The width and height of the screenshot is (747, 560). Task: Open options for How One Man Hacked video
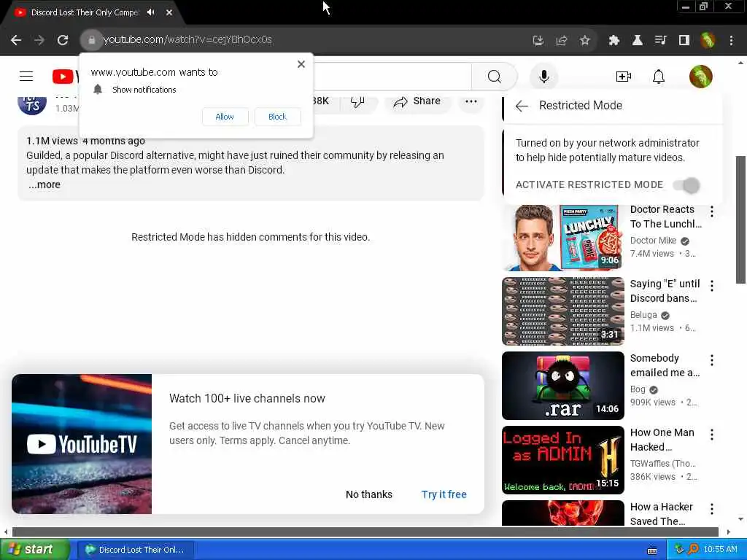click(x=712, y=435)
